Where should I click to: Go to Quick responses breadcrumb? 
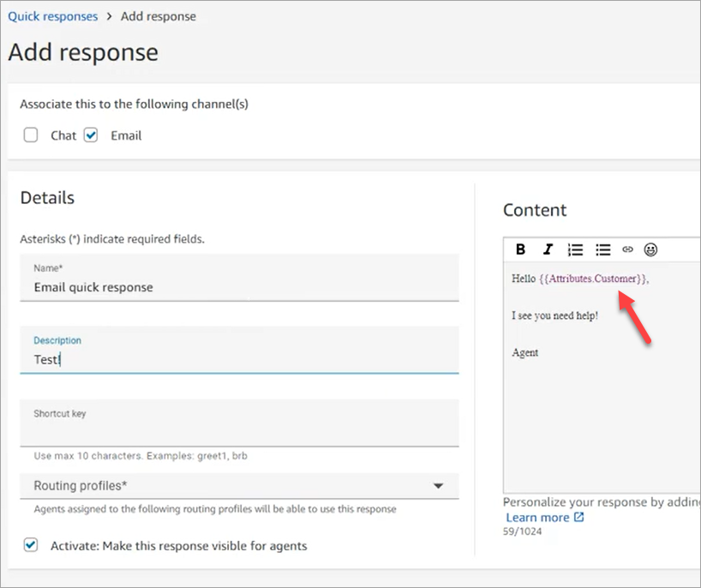[x=52, y=16]
